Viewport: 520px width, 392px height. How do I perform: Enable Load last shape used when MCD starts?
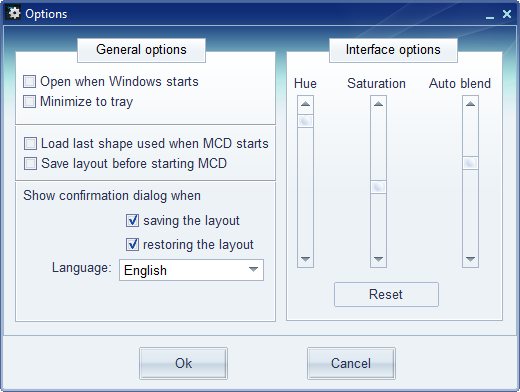point(30,144)
